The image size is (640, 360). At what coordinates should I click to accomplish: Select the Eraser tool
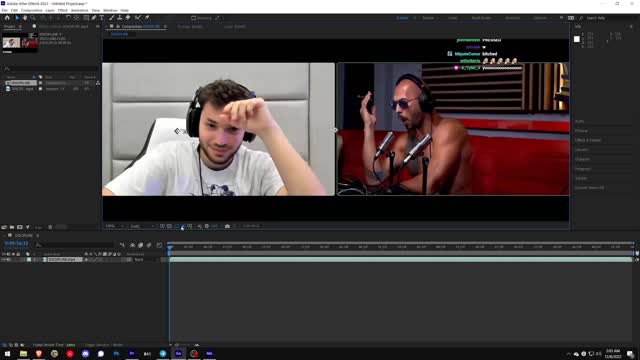tap(128, 18)
